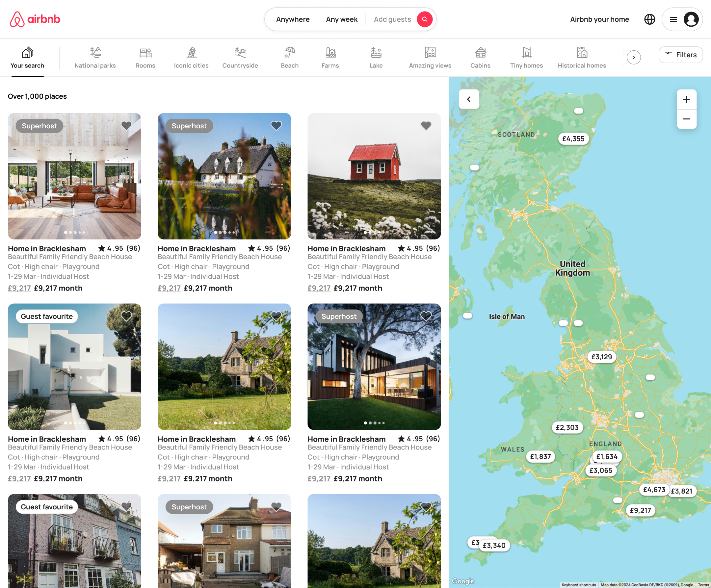Click the Airbnb logo
Image resolution: width=711 pixels, height=588 pixels.
click(x=35, y=19)
